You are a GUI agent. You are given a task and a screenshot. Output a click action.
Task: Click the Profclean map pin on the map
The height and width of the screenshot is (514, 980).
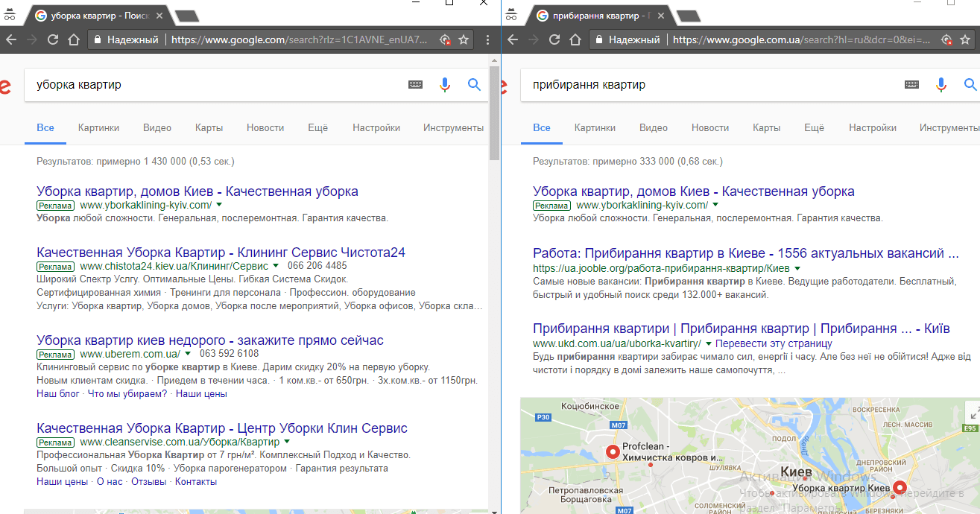point(613,451)
